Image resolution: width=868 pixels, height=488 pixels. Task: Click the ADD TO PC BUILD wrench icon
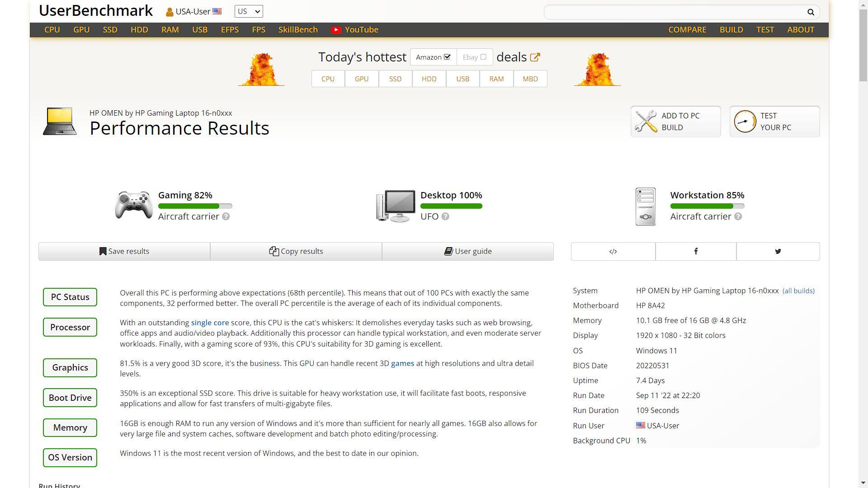(646, 121)
